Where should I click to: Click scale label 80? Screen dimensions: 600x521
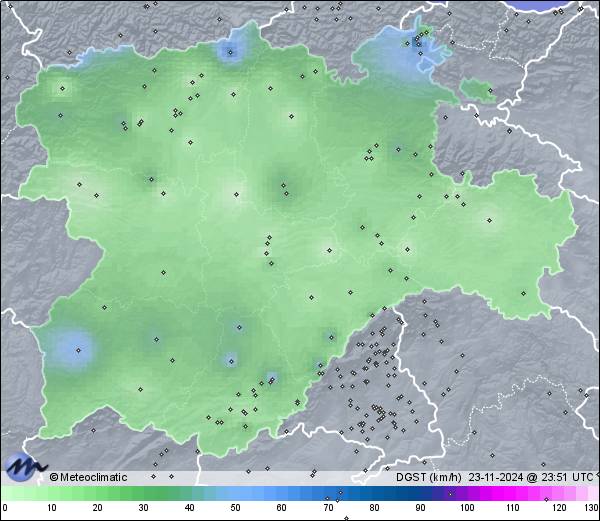click(x=374, y=508)
